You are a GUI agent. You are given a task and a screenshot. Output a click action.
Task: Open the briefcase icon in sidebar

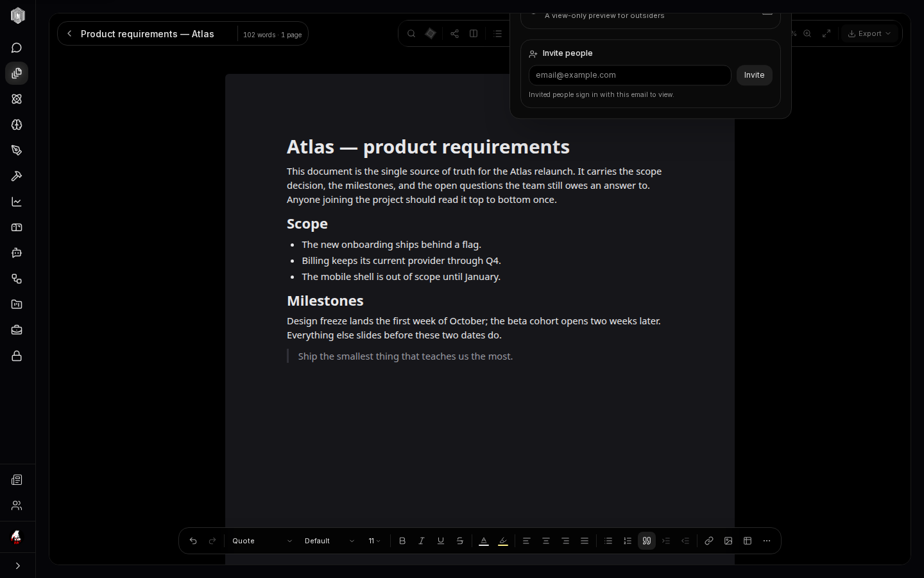point(17,330)
